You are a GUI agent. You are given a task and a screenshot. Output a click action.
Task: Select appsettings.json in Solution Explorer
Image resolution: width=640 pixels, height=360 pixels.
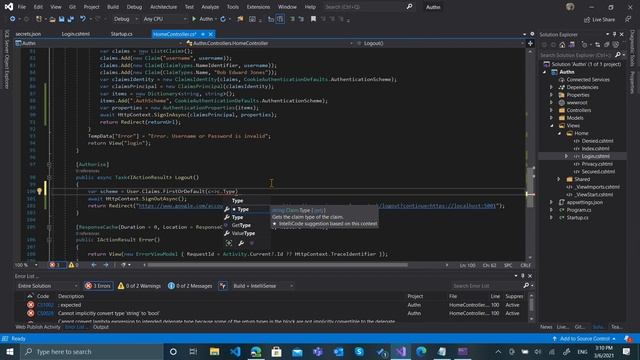[x=584, y=202]
